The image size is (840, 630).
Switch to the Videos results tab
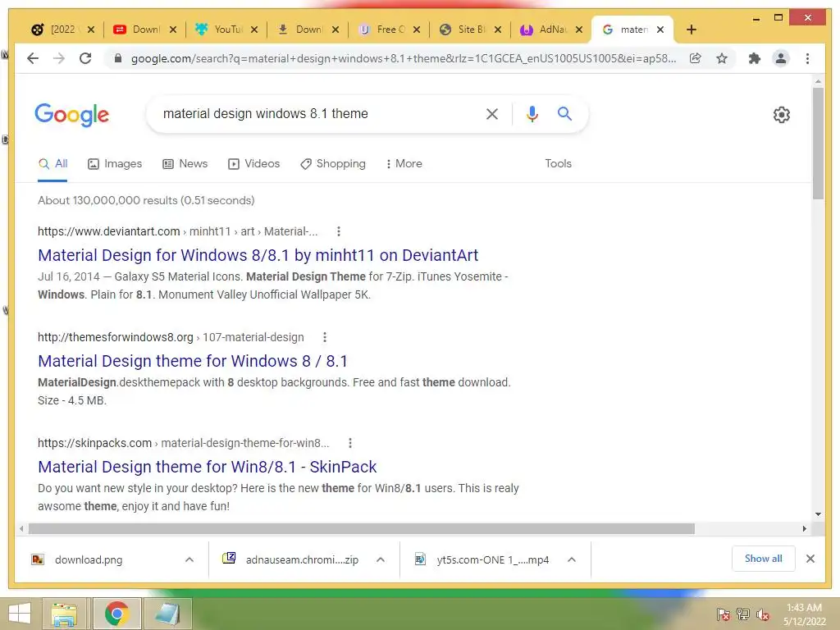pyautogui.click(x=253, y=163)
